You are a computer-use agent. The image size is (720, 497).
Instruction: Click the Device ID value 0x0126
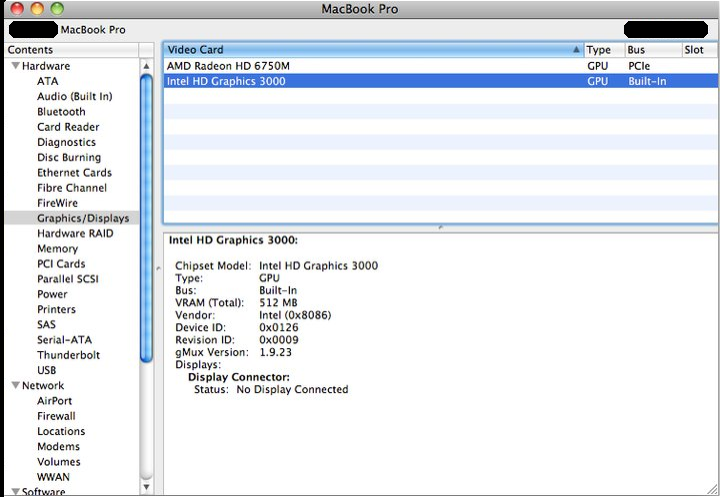(x=279, y=328)
